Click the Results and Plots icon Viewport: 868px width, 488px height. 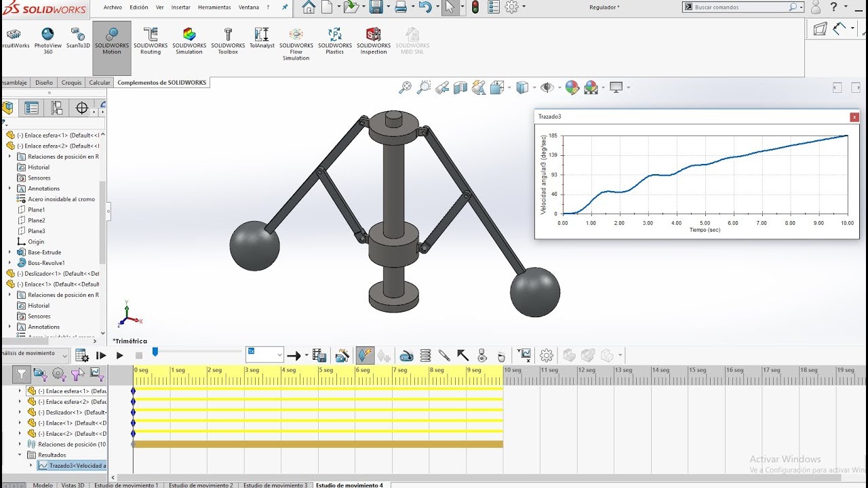click(x=524, y=355)
